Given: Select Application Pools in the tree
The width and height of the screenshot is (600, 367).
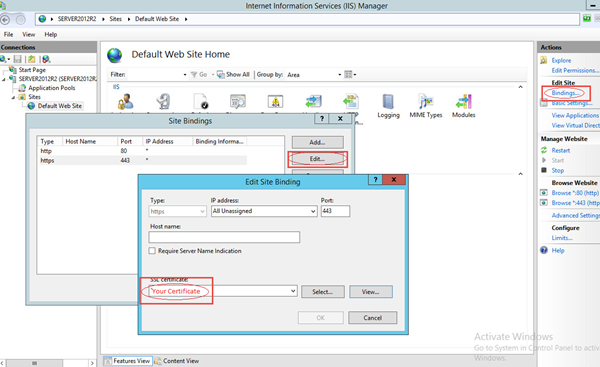Looking at the screenshot, I should coord(52,88).
